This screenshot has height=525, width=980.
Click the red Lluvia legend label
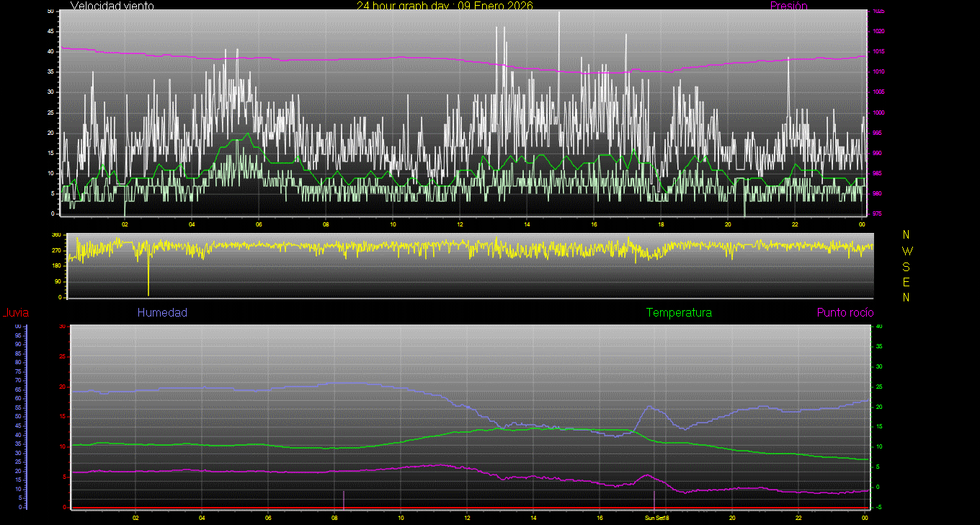(15, 313)
